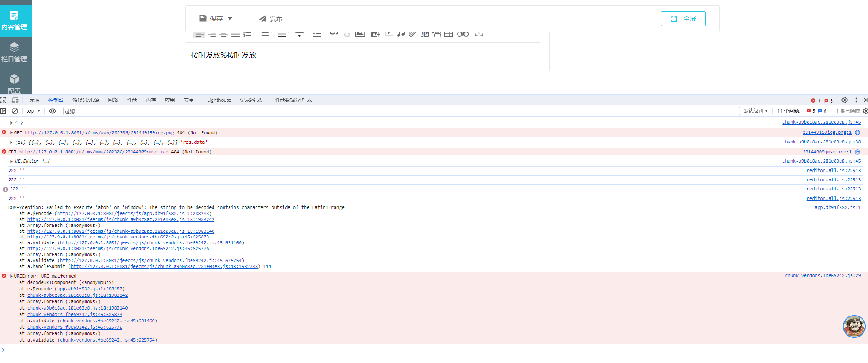Open chunk-vendors.fbe69242.js:29 source link
Image resolution: width=868 pixels, height=363 pixels.
click(823, 276)
